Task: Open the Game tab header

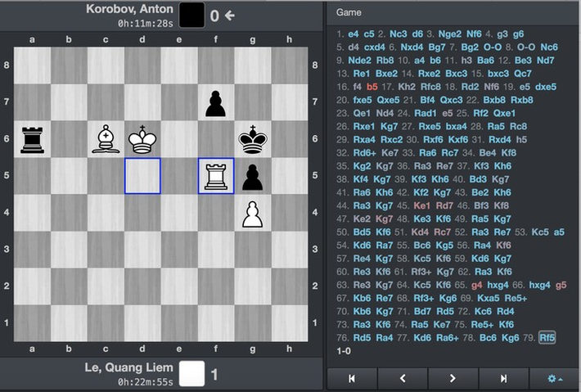Action: pos(349,13)
